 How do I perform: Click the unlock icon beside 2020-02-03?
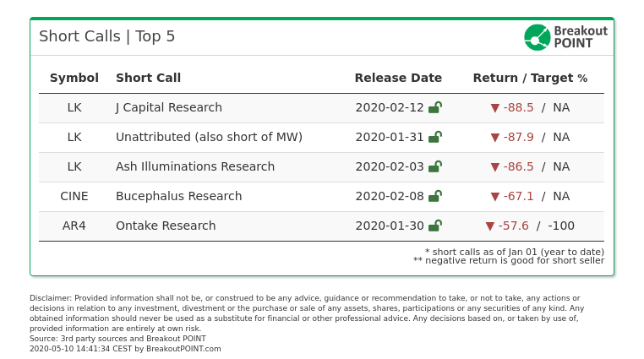pyautogui.click(x=435, y=166)
